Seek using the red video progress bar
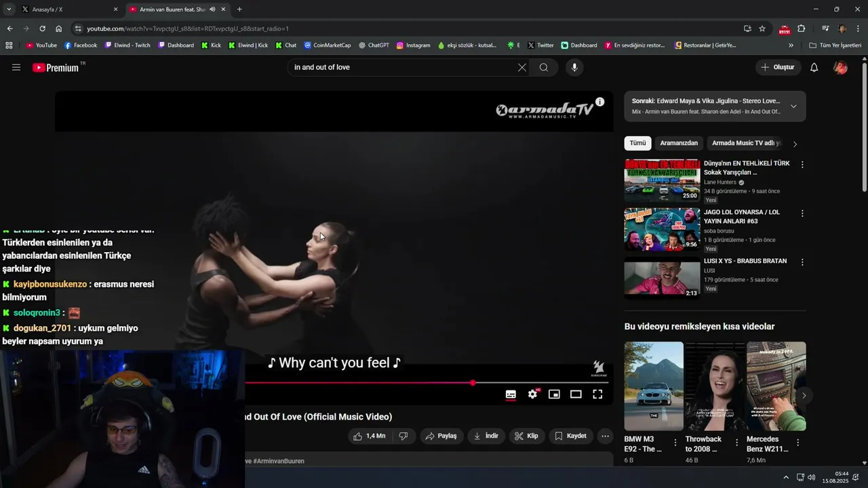Viewport: 868px width, 488px height. pos(427,383)
